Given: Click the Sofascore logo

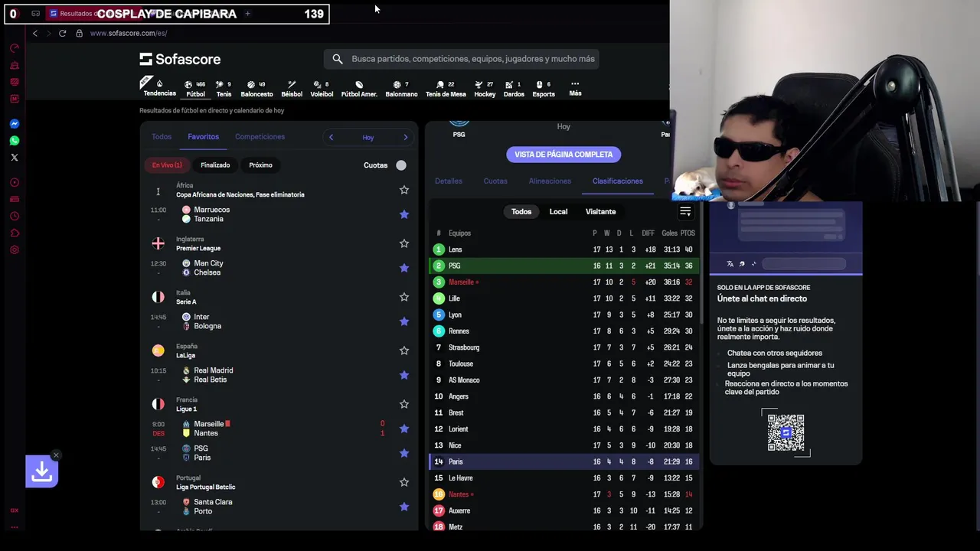Looking at the screenshot, I should [180, 59].
